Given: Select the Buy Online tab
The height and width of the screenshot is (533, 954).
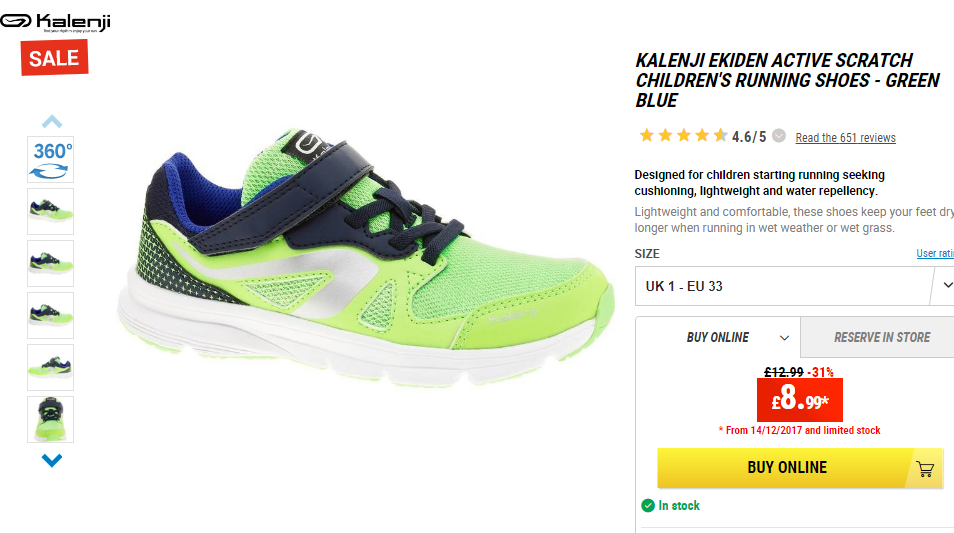Looking at the screenshot, I should [x=718, y=337].
